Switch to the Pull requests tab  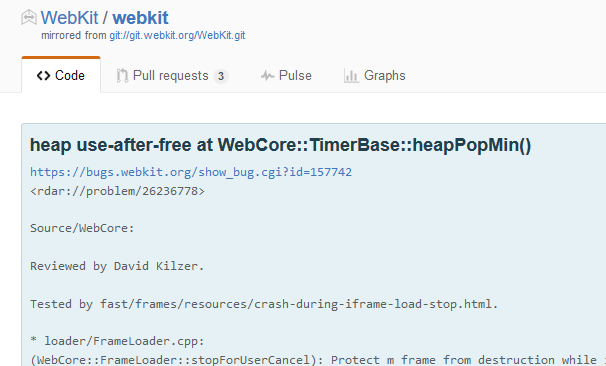pos(172,76)
